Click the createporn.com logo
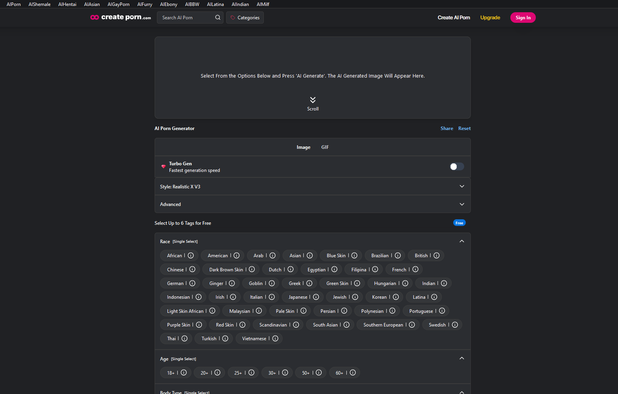 pyautogui.click(x=121, y=17)
